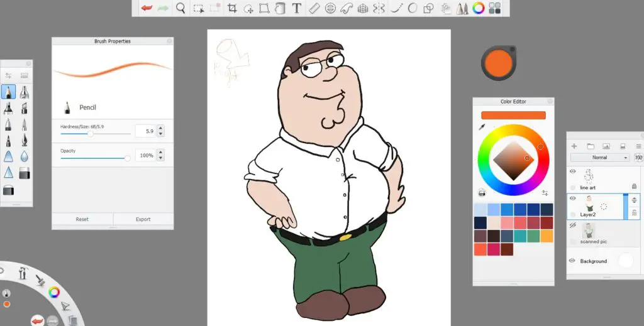Viewport: 644px width, 326px height.
Task: Activate the Symmetry tool icon
Action: (x=378, y=8)
